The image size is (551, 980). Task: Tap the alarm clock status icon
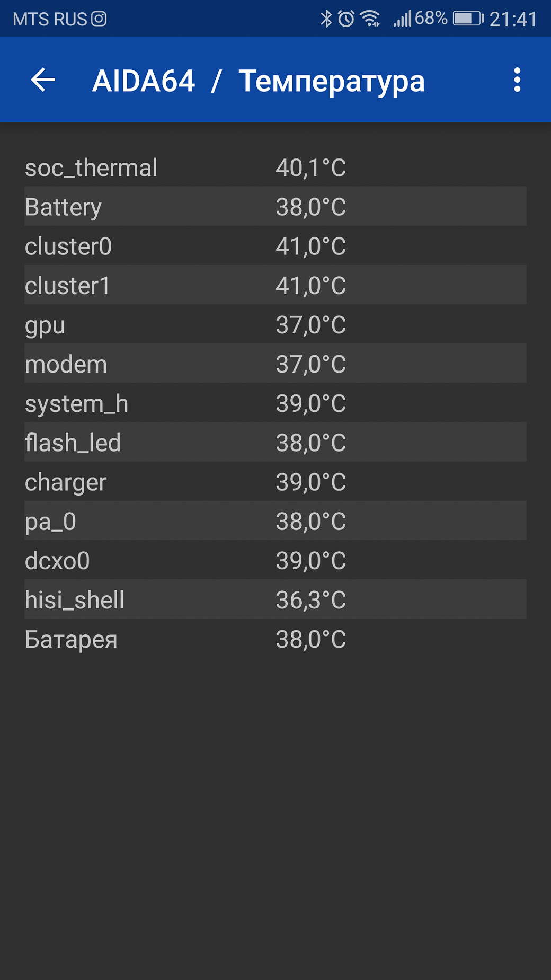coord(346,19)
